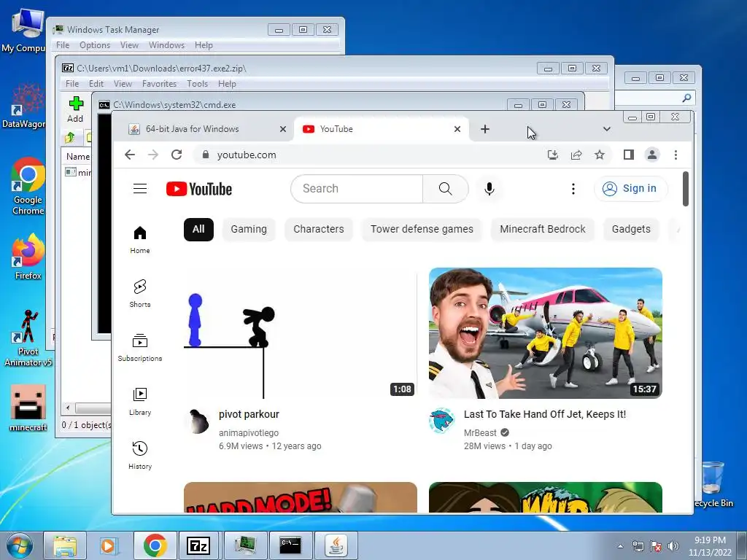Open Task Manager's Options menu
Screen dimensions: 747x560
tap(94, 45)
